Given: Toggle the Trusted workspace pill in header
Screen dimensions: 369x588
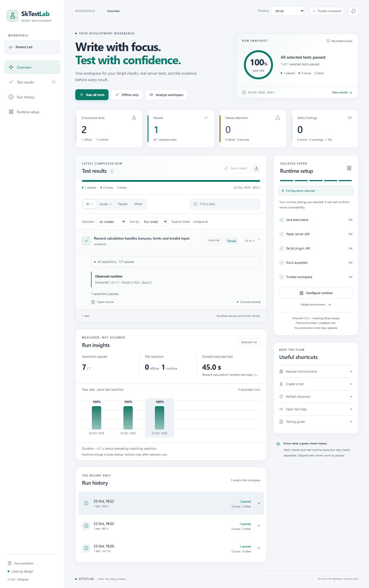Looking at the screenshot, I should tap(327, 11).
